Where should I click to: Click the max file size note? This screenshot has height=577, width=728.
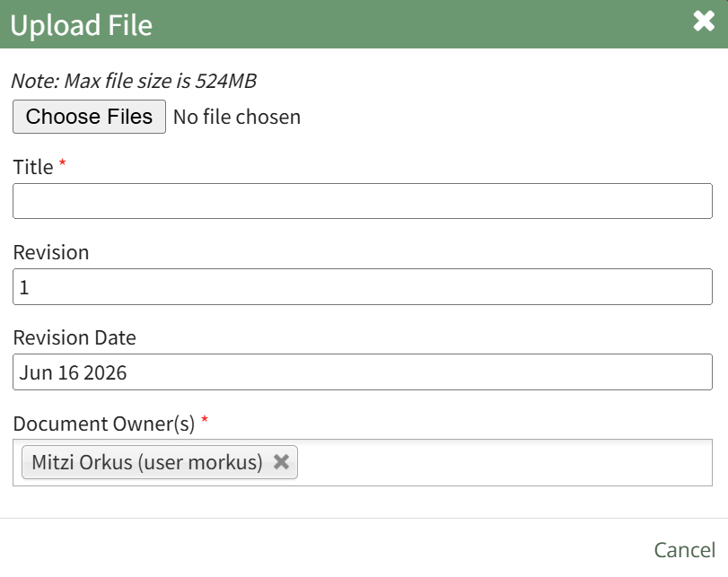point(134,81)
